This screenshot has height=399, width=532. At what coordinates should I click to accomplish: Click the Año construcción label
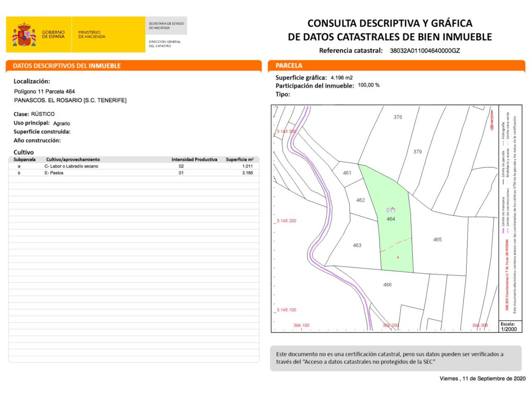[37, 140]
